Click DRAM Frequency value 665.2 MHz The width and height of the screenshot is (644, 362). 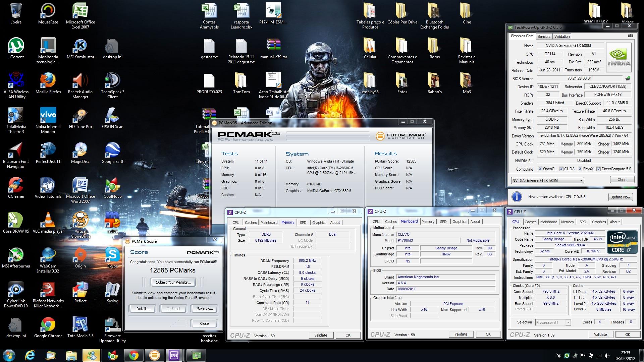coord(307,260)
